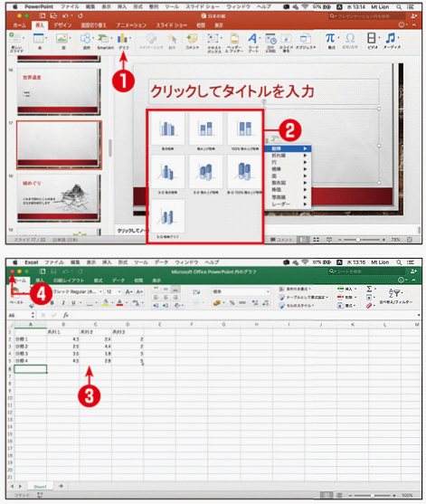The image size is (426, 504).
Task: Click ヘッダーとフッター icon in PowerPoint ribbon
Action: point(234,39)
